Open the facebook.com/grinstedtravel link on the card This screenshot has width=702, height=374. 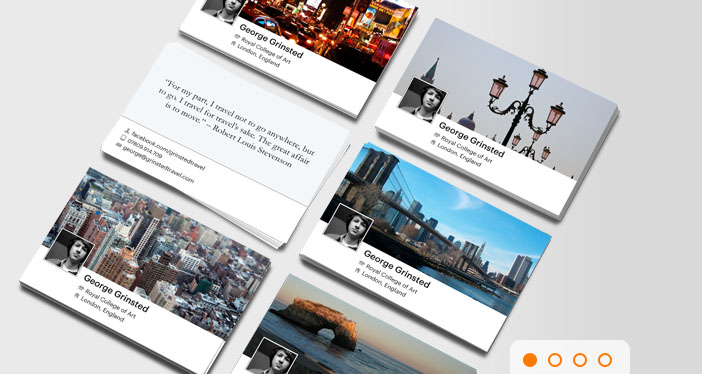pos(168,151)
